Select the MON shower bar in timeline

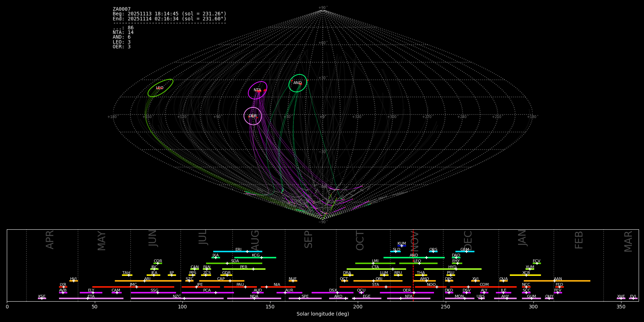click(459, 298)
